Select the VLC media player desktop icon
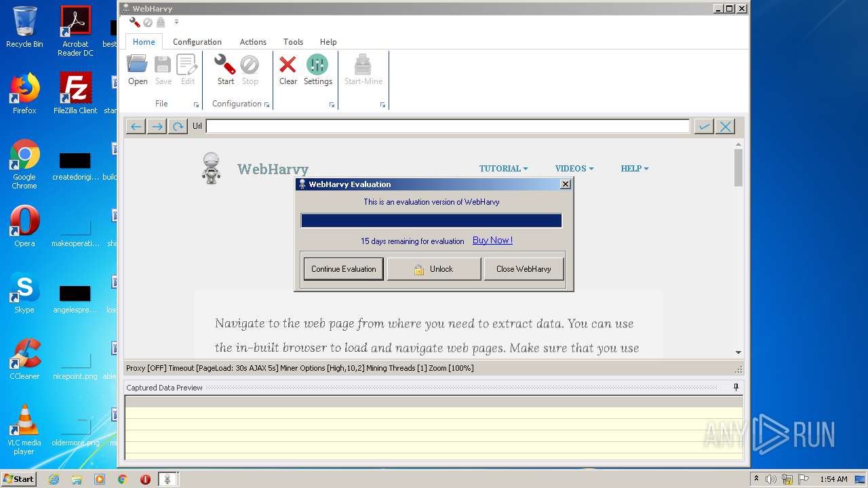 [24, 430]
